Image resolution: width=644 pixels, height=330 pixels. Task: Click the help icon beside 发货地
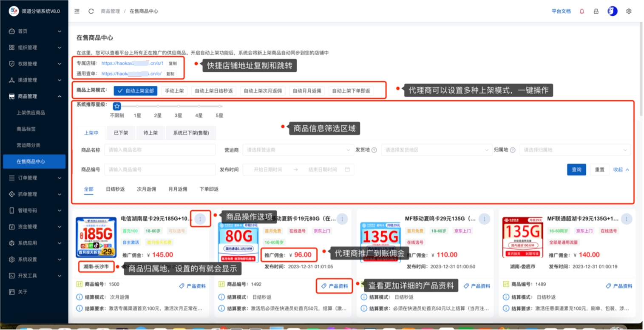[374, 150]
